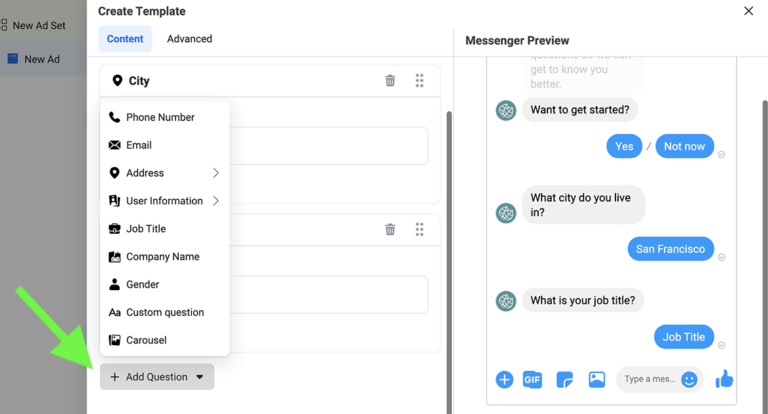Click the 'What is your job title?' message
The image size is (768, 414).
coord(583,300)
